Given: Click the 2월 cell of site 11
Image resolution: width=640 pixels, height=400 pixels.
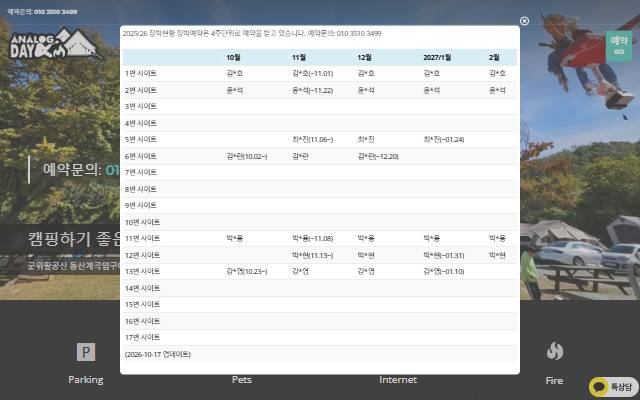Looking at the screenshot, I should point(497,238).
